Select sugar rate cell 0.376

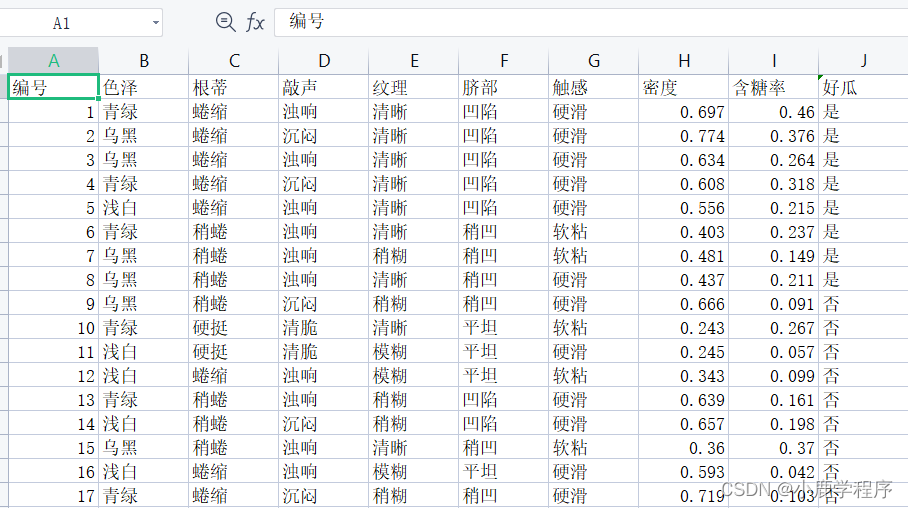[774, 136]
